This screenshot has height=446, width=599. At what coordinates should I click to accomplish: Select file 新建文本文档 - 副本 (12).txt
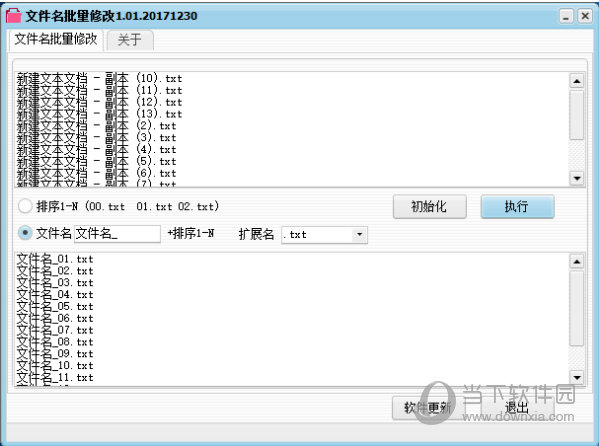tap(99, 102)
